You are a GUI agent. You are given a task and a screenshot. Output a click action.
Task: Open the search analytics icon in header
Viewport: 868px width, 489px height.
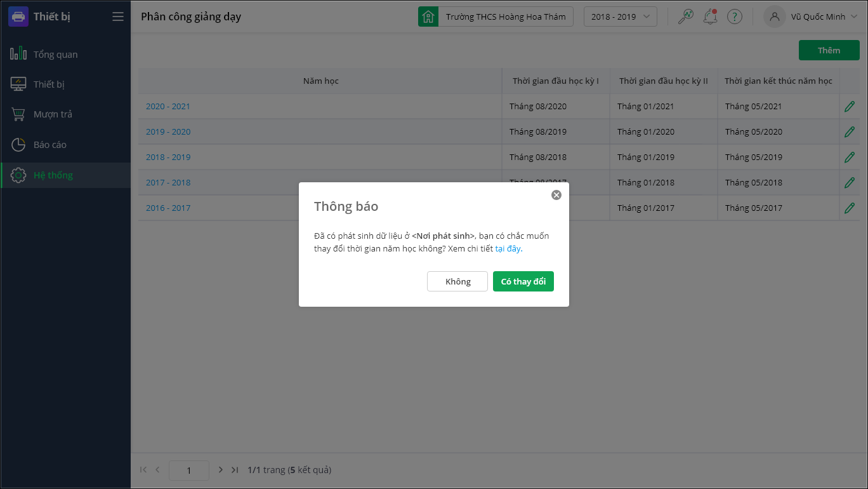(x=685, y=17)
